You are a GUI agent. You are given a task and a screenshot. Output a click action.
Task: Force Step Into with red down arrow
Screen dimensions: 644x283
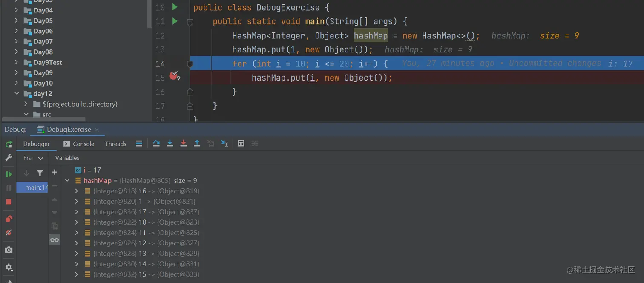click(184, 144)
